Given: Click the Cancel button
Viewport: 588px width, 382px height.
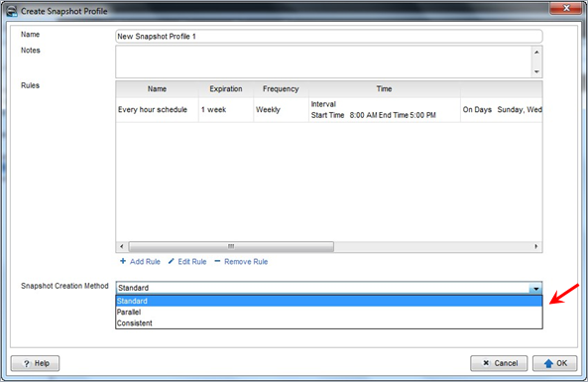Looking at the screenshot, I should click(499, 363).
